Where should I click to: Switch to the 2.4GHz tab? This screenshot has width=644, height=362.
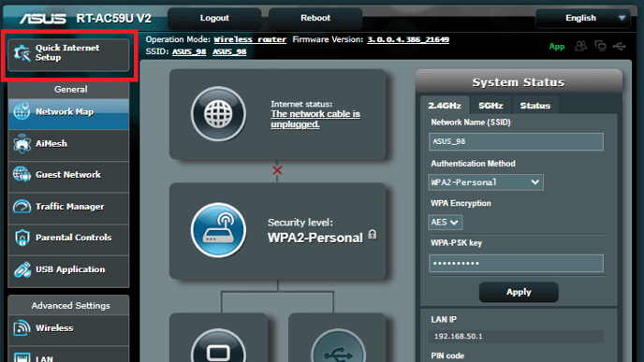pyautogui.click(x=445, y=106)
